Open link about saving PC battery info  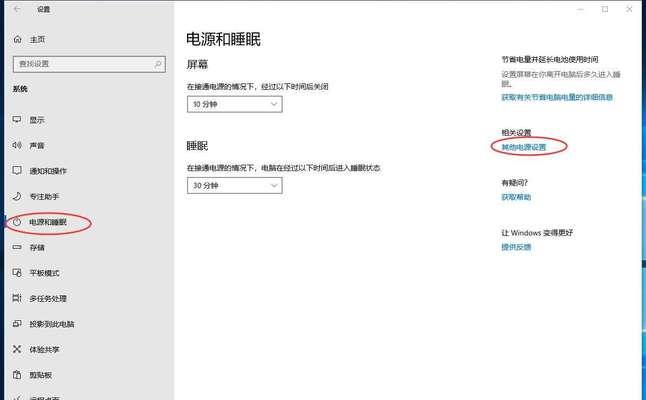pos(557,97)
